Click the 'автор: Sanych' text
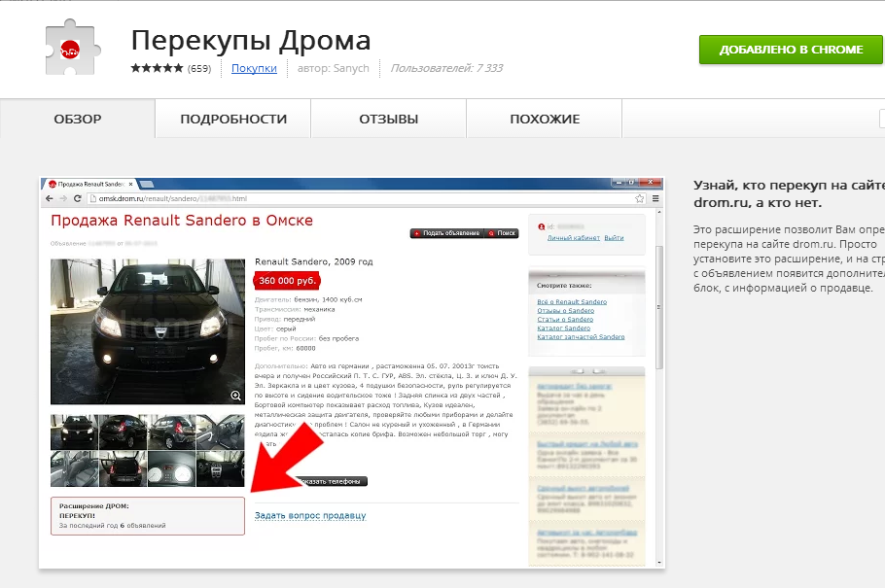This screenshot has height=588, width=885. click(x=333, y=68)
